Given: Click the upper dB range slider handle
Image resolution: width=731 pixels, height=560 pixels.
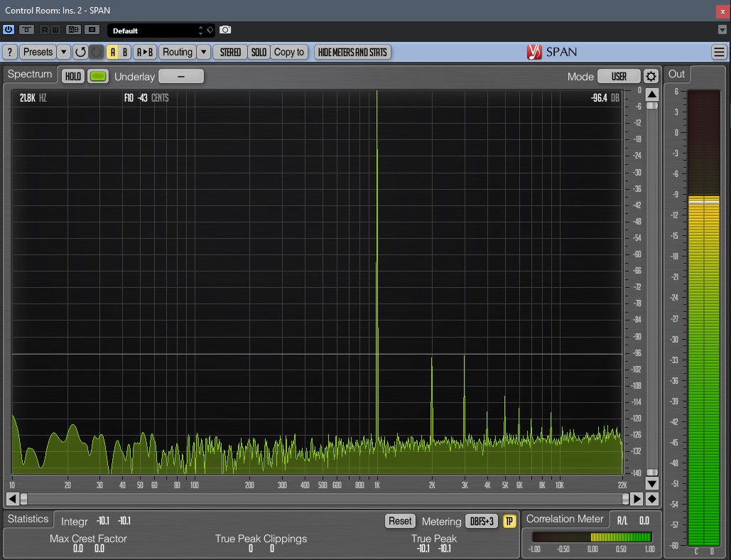Looking at the screenshot, I should pyautogui.click(x=651, y=106).
